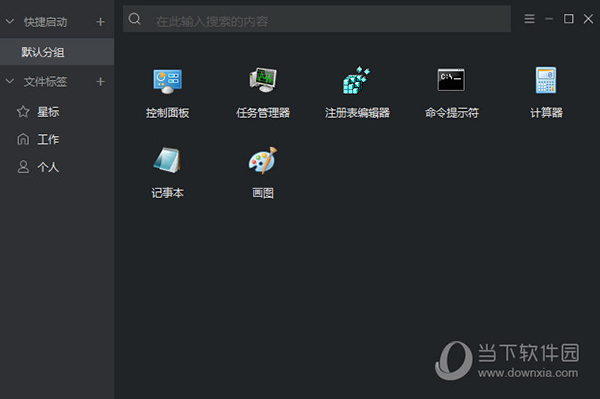
Task: Start 命令提示符 shortcut
Action: click(x=451, y=80)
